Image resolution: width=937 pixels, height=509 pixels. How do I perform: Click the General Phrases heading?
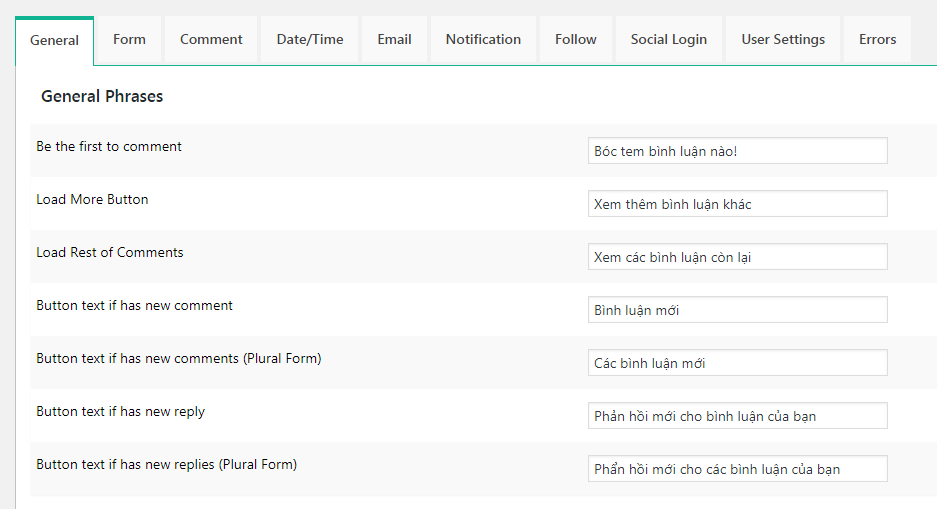pos(102,97)
